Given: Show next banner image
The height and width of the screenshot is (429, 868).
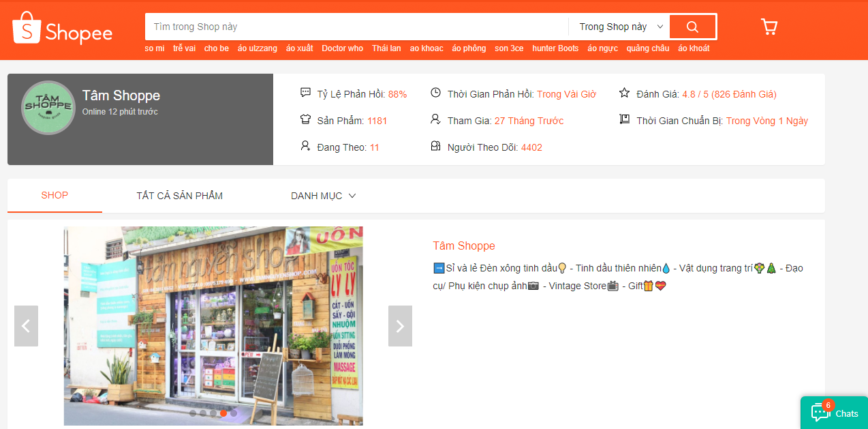Looking at the screenshot, I should pyautogui.click(x=400, y=326).
